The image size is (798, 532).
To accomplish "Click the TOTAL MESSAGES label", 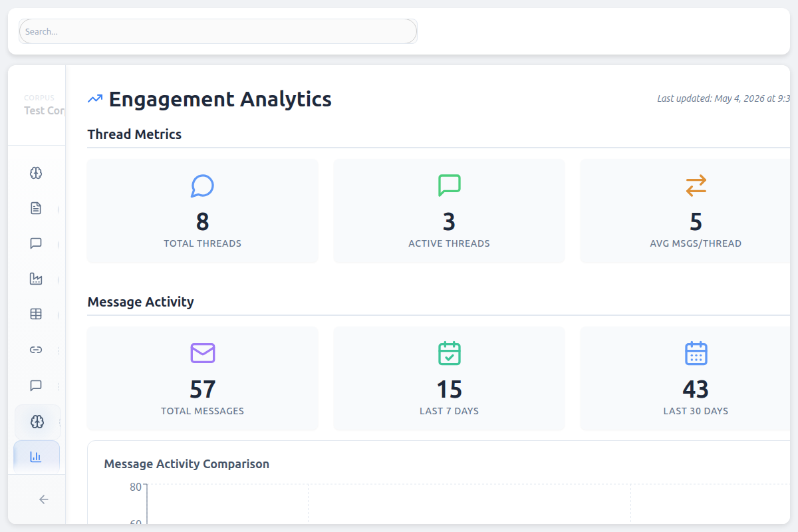I will pos(203,411).
